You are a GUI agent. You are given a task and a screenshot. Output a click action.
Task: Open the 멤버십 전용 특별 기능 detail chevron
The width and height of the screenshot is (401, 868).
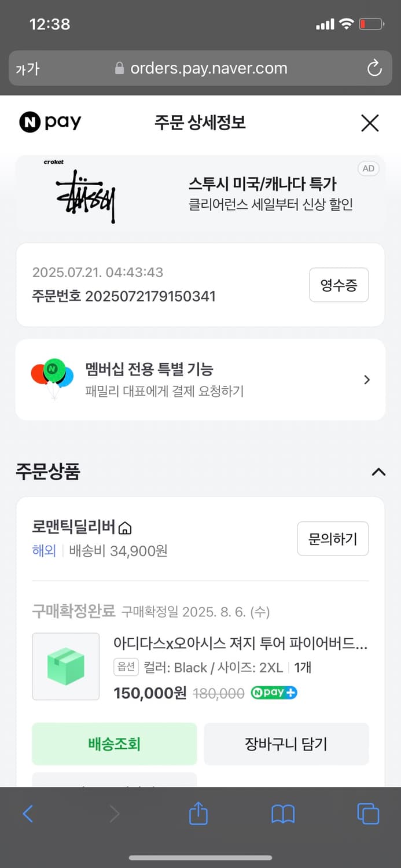pos(366,380)
